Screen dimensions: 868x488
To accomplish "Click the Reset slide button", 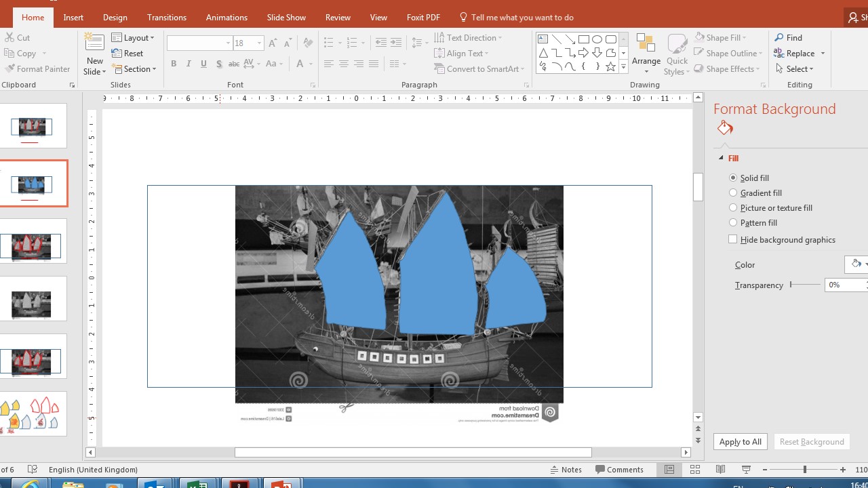I will (x=128, y=53).
